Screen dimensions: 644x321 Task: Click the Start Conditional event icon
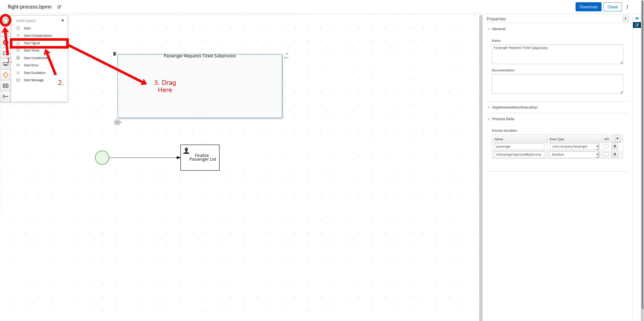[x=18, y=58]
